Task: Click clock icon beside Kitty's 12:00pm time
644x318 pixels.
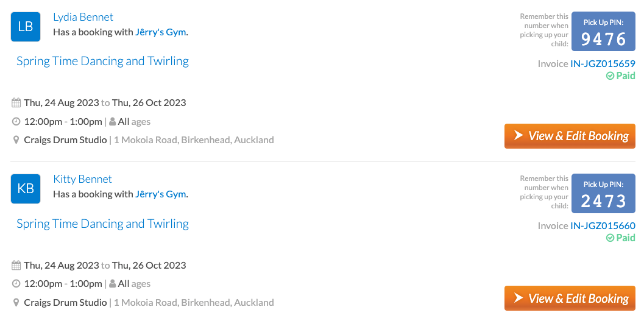Action: pyautogui.click(x=16, y=284)
